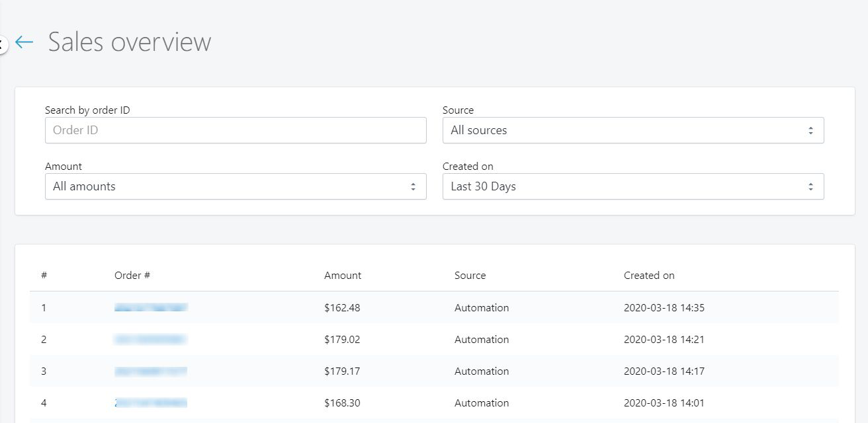Open the blurred order link in row 2
Viewport: 868px width, 423px height.
click(x=151, y=340)
